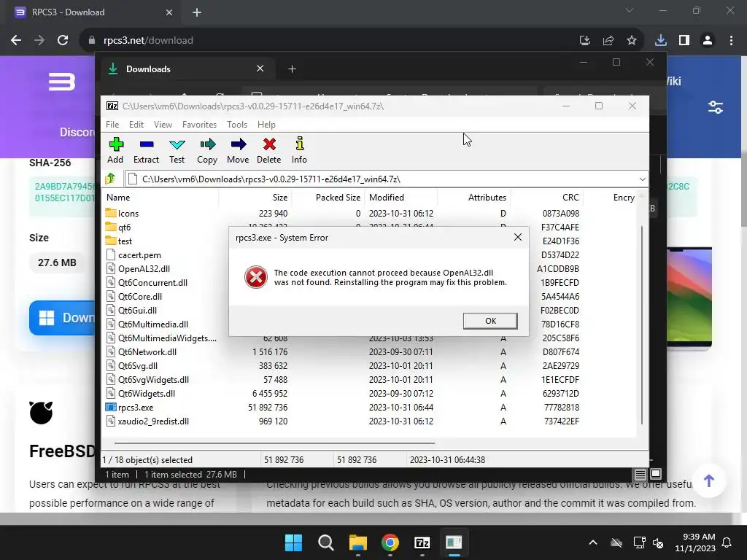Open Chrome three-dot menu
Viewport: 747px width, 560px height.
pyautogui.click(x=731, y=41)
